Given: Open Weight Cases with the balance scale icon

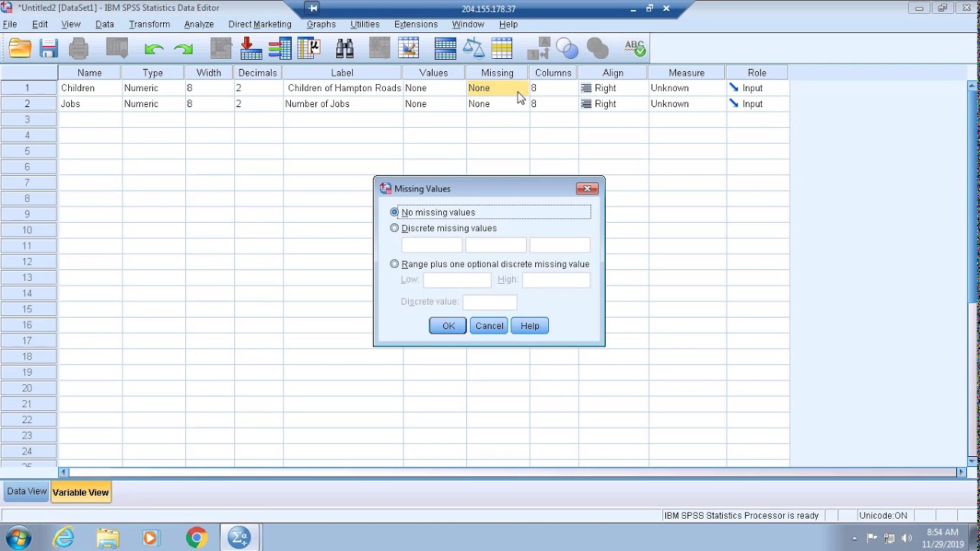Looking at the screenshot, I should tap(473, 49).
